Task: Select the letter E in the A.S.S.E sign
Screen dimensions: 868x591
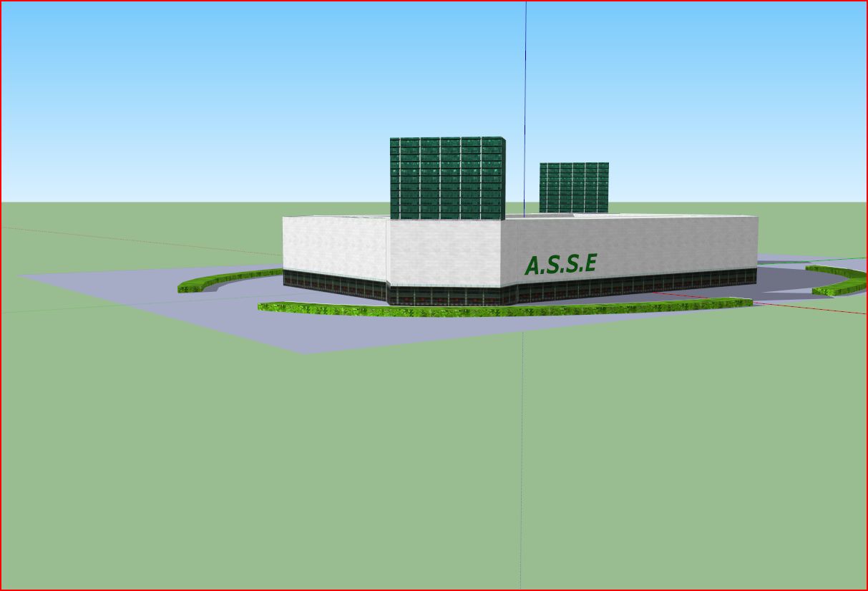Action: click(590, 263)
